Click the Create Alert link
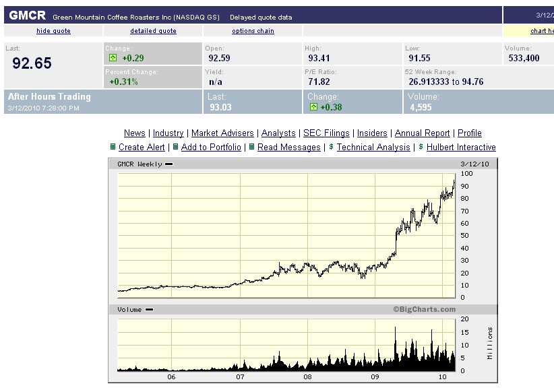The height and width of the screenshot is (392, 554). 142,148
